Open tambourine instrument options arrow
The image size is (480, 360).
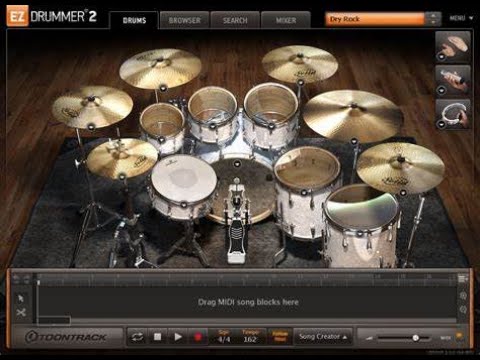tap(441, 124)
